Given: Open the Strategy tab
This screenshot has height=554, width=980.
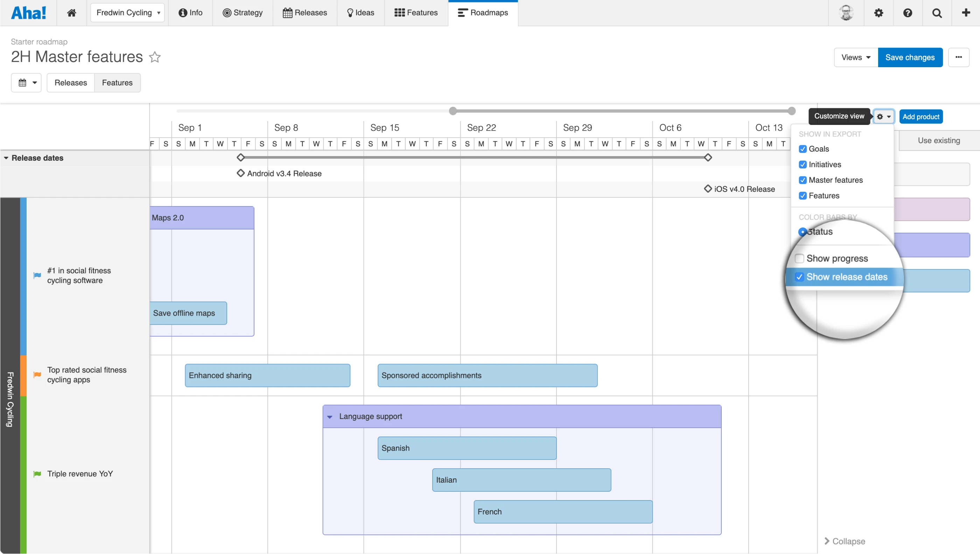Looking at the screenshot, I should point(243,13).
